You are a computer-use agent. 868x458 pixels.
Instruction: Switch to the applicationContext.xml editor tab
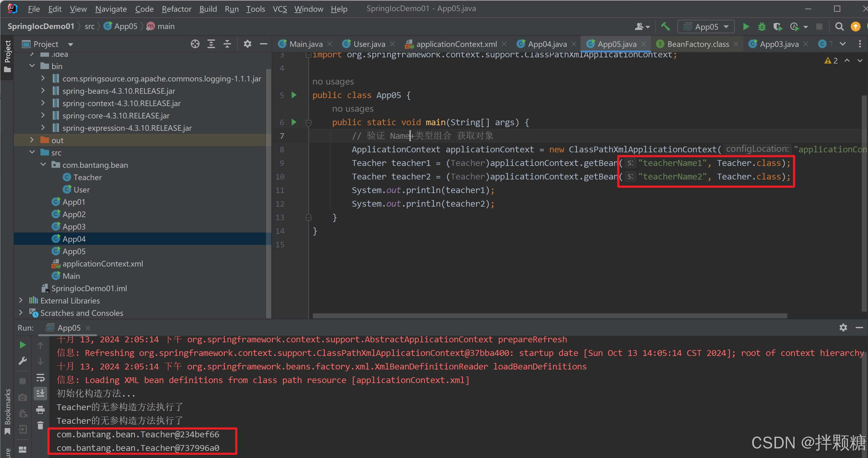point(456,44)
